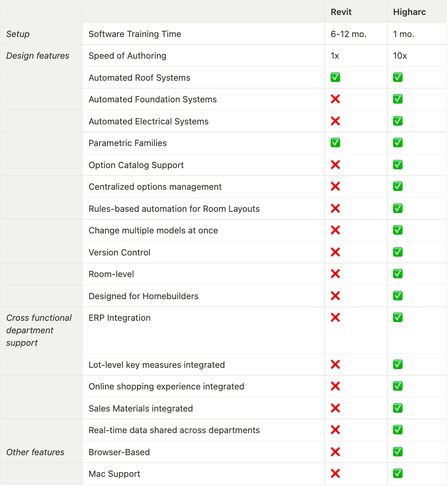This screenshot has width=448, height=486.
Task: Click the Software Training Time row label
Action: (x=135, y=34)
